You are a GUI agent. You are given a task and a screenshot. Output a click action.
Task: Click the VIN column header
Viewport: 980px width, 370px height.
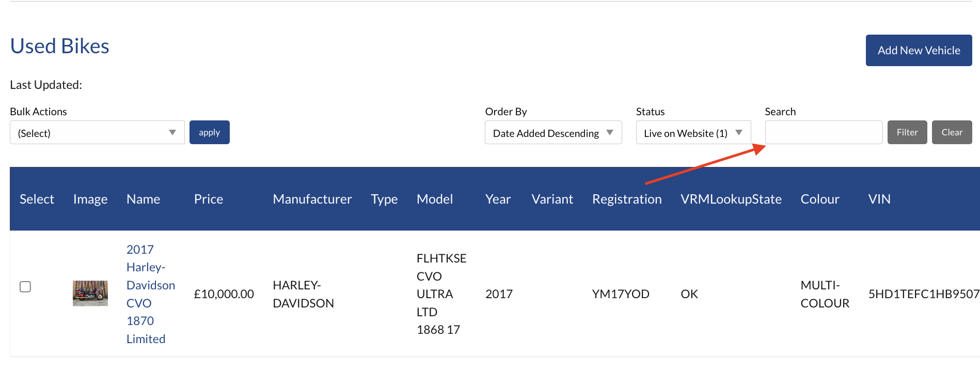click(x=879, y=199)
